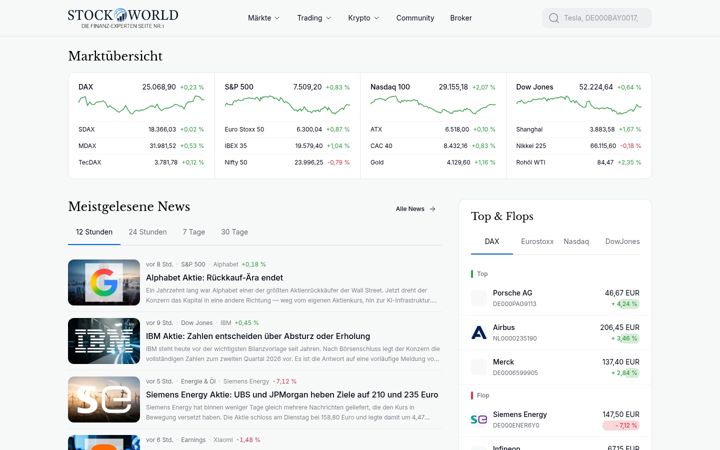Viewport: 720px width, 450px height.
Task: Click the ATX row
Action: [433, 129]
